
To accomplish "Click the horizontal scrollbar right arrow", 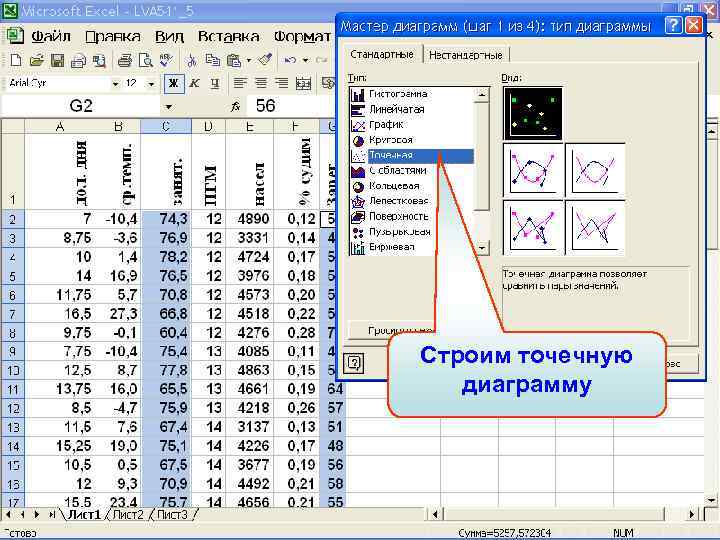I will [691, 514].
